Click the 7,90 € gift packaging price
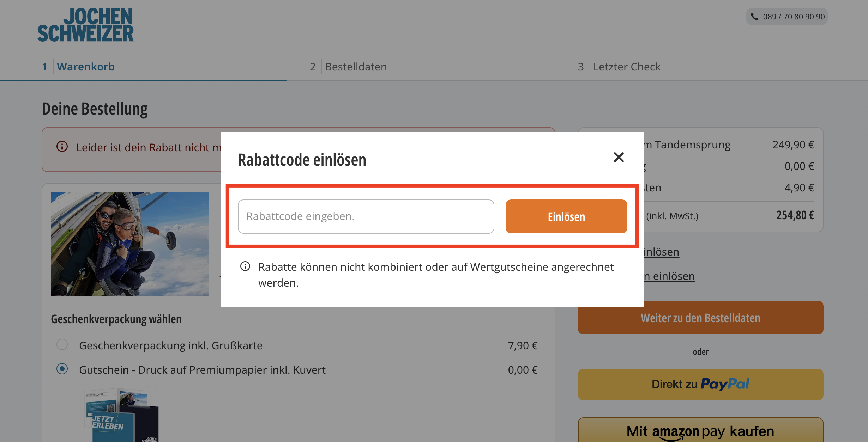This screenshot has height=442, width=868. (x=523, y=345)
